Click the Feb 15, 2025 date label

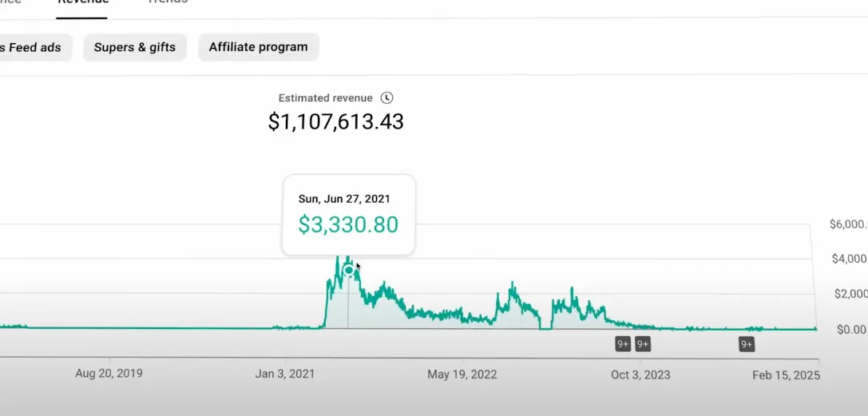coord(786,374)
